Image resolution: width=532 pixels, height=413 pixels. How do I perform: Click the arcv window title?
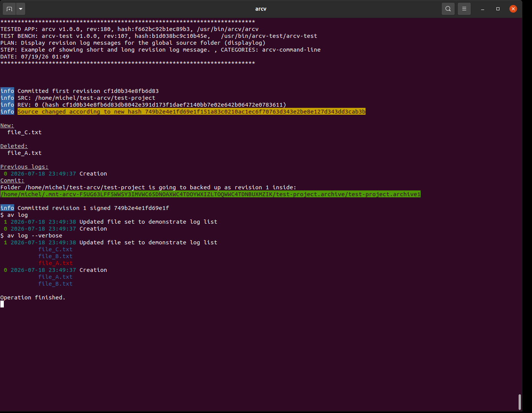(x=261, y=9)
